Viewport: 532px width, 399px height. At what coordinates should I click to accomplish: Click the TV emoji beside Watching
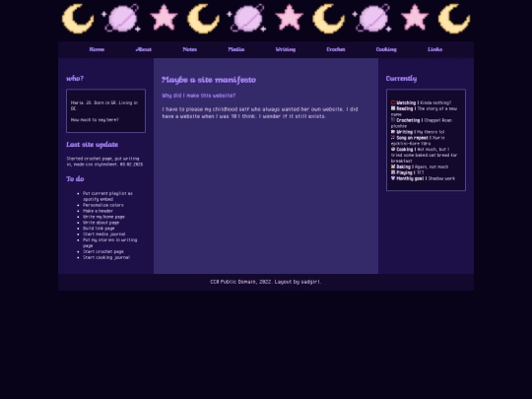coord(393,102)
